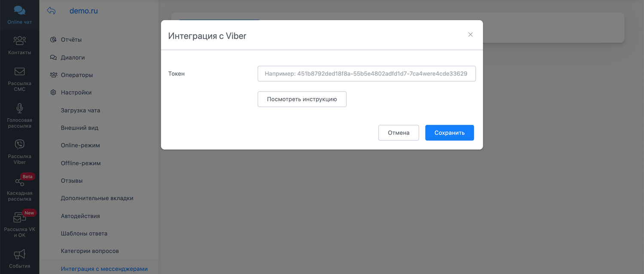Viewport: 644px width, 274px height.
Task: Click the Отчёты pie chart icon
Action: (53, 40)
